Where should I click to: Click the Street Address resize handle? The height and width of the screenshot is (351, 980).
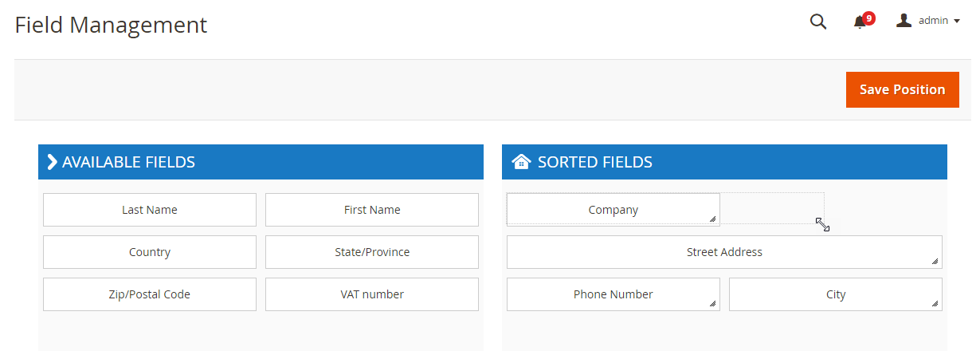[x=935, y=261]
